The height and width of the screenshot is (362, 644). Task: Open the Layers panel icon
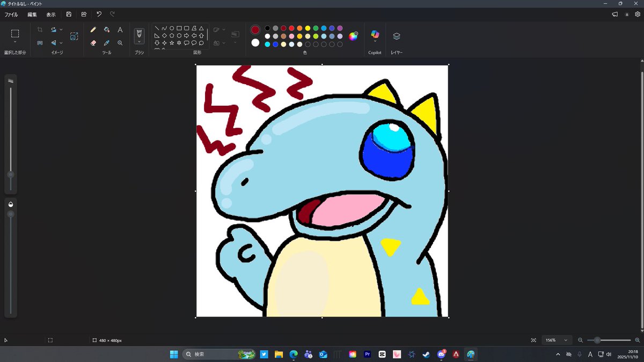397,36
